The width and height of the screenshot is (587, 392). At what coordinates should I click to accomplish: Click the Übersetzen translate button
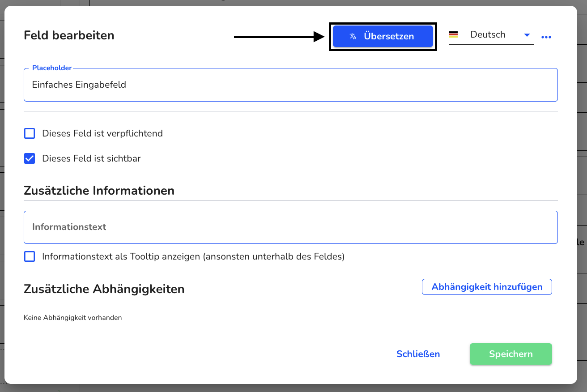383,36
